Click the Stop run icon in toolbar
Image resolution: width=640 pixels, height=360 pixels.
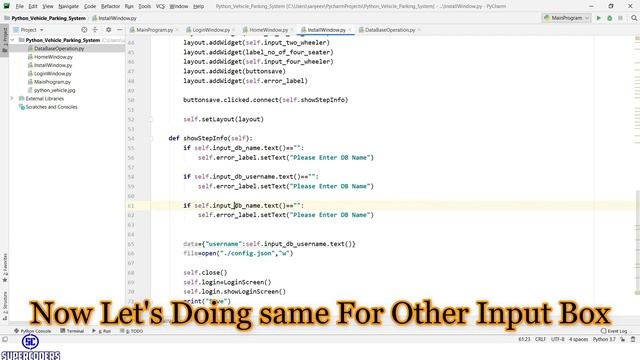[x=620, y=18]
